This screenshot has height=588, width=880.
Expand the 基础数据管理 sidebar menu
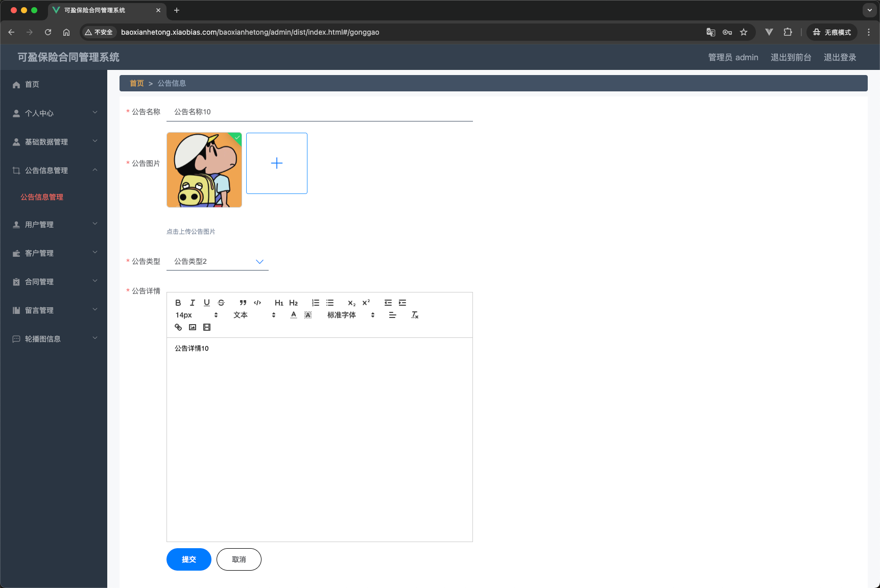click(54, 142)
